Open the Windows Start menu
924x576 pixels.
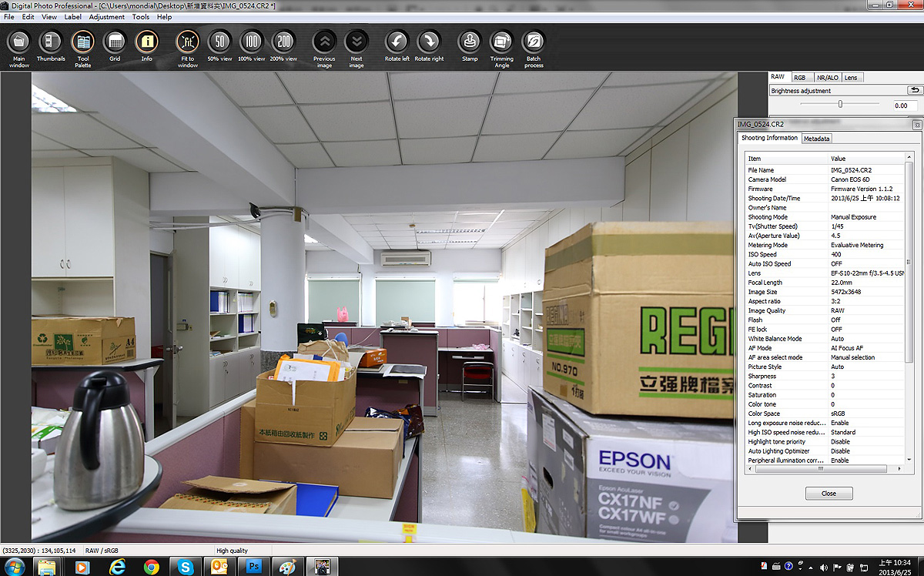pos(14,567)
